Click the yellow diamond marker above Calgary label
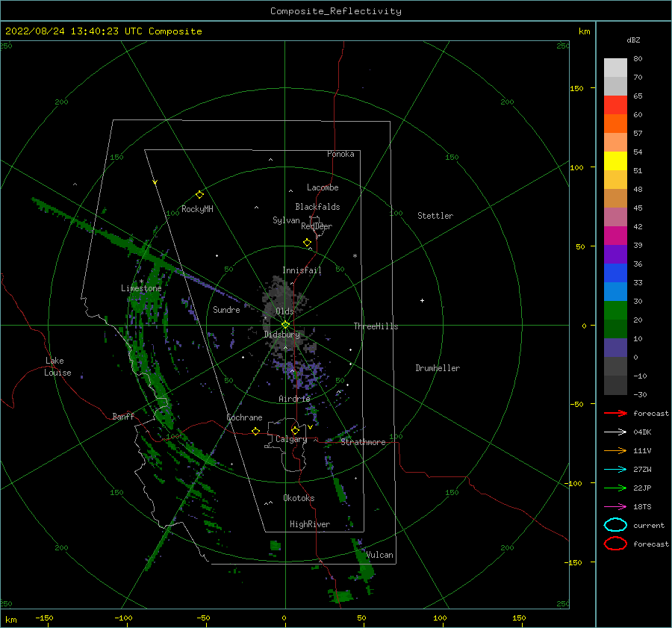 [x=295, y=430]
